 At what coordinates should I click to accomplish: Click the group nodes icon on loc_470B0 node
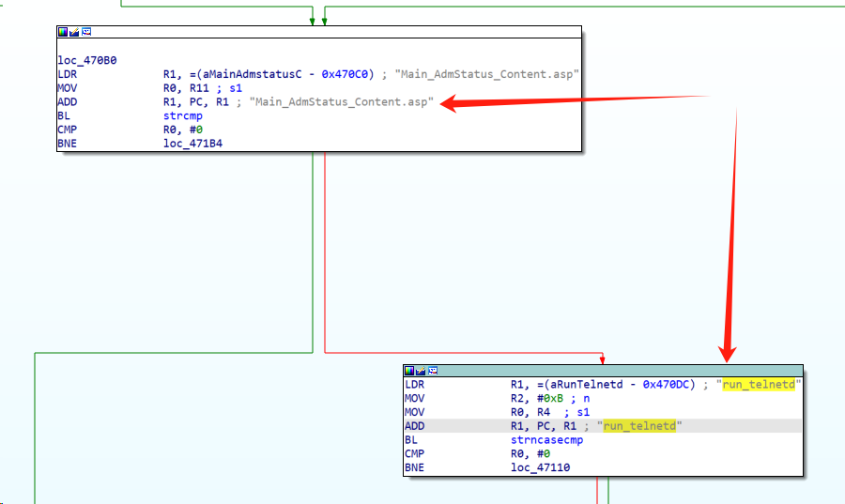86,32
